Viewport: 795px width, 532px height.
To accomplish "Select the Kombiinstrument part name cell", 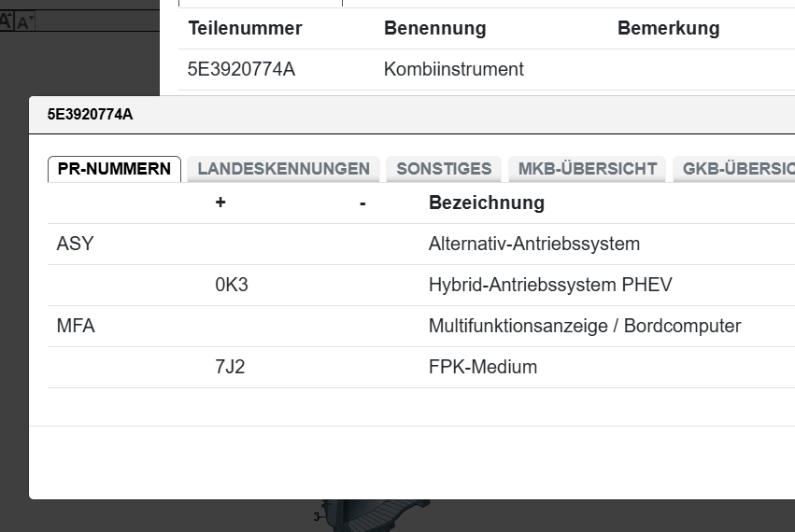I will [453, 69].
